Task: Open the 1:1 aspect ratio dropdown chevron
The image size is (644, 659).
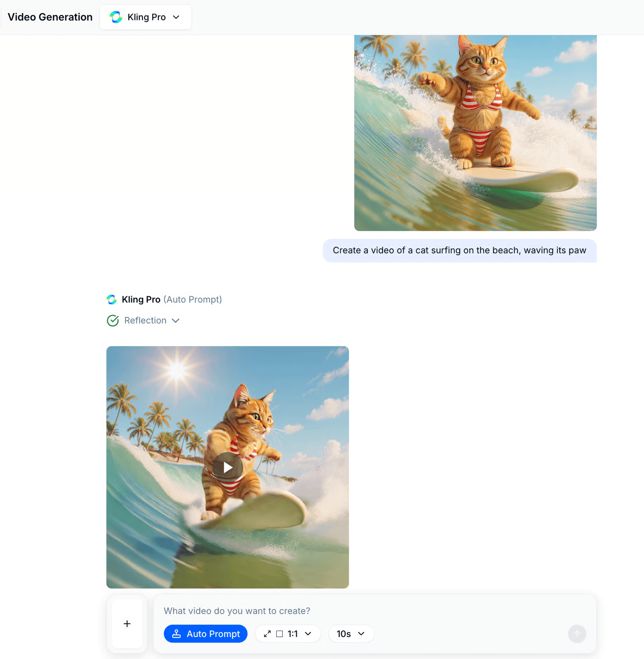Action: [x=308, y=634]
